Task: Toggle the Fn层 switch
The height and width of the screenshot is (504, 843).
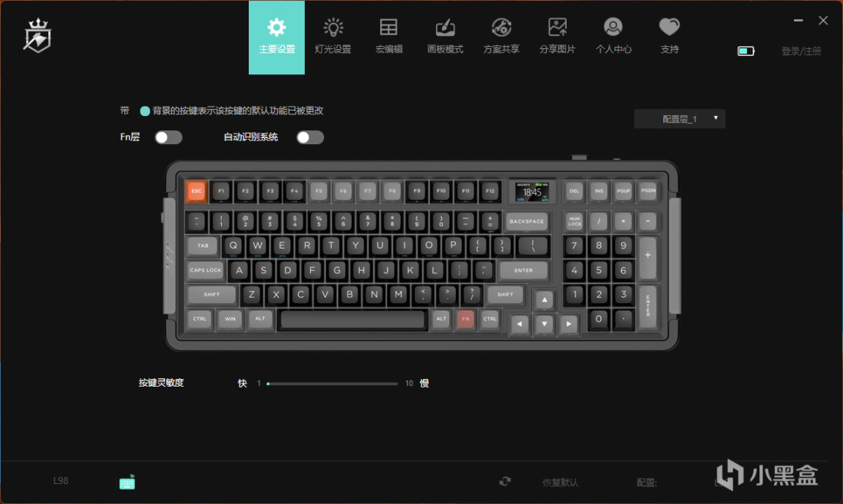Action: coord(168,137)
